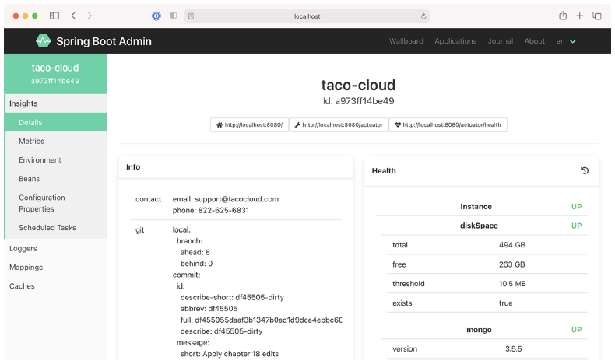Go forward with the browser forward arrow
This screenshot has height=364, width=615.
[90, 16]
